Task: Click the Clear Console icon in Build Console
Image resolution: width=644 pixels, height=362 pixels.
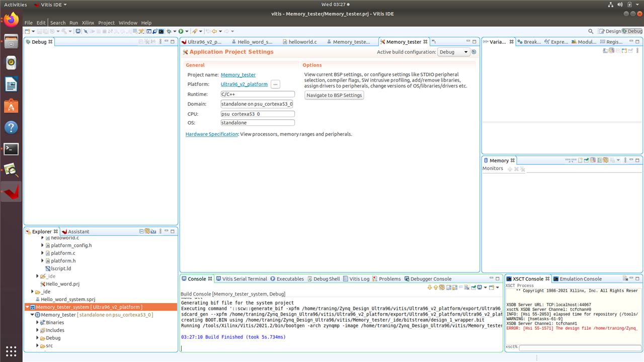Action: (467, 287)
